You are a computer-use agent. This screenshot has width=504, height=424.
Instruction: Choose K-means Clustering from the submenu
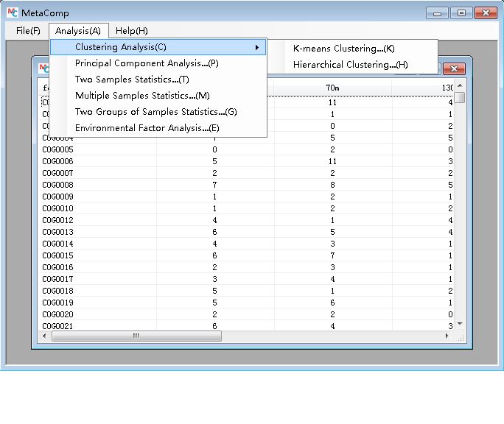(x=343, y=49)
